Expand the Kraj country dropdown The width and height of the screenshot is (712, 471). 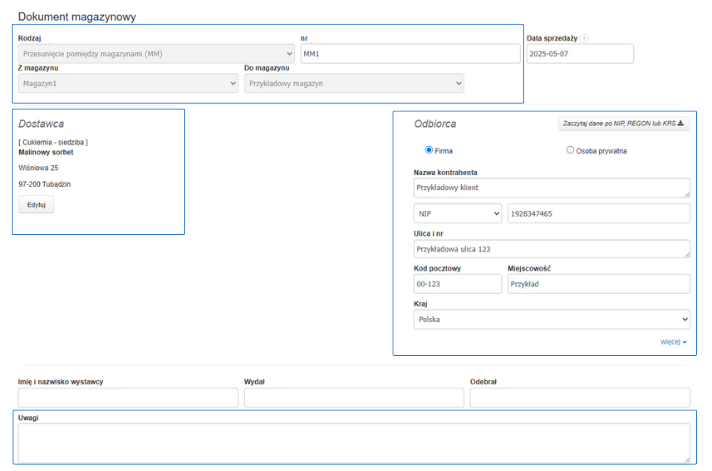tap(551, 319)
